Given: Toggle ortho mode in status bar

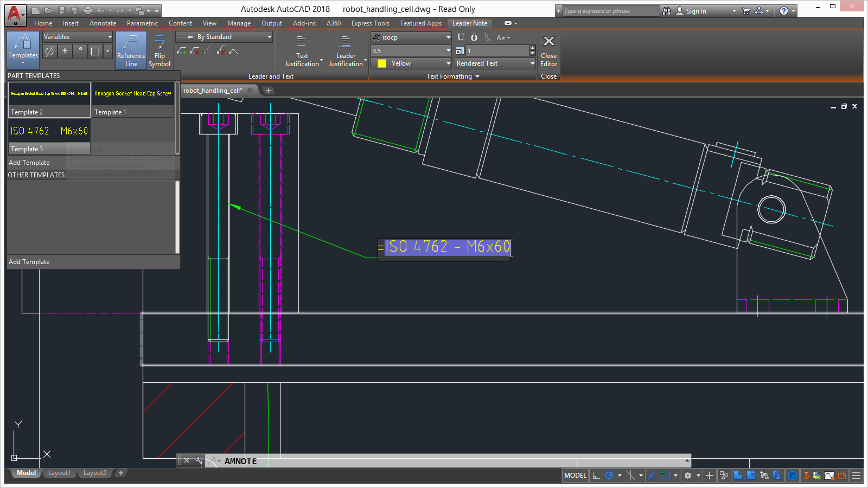Looking at the screenshot, I should [596, 476].
